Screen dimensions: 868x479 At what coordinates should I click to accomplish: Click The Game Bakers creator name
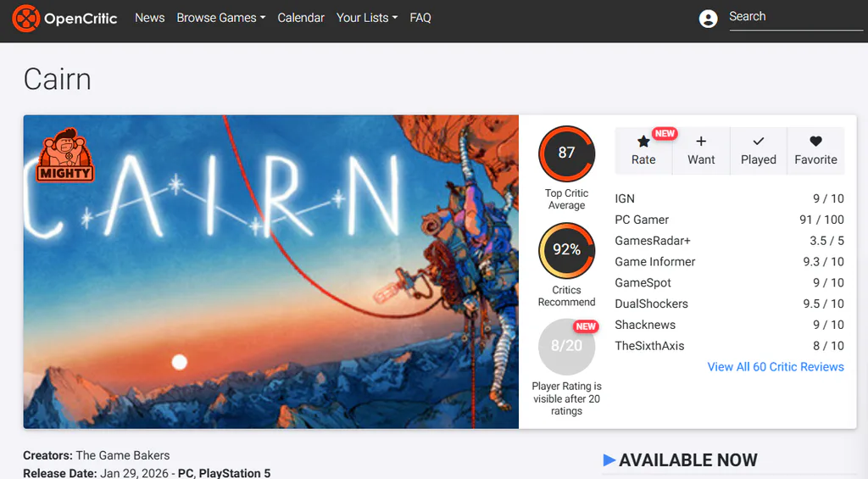click(123, 455)
